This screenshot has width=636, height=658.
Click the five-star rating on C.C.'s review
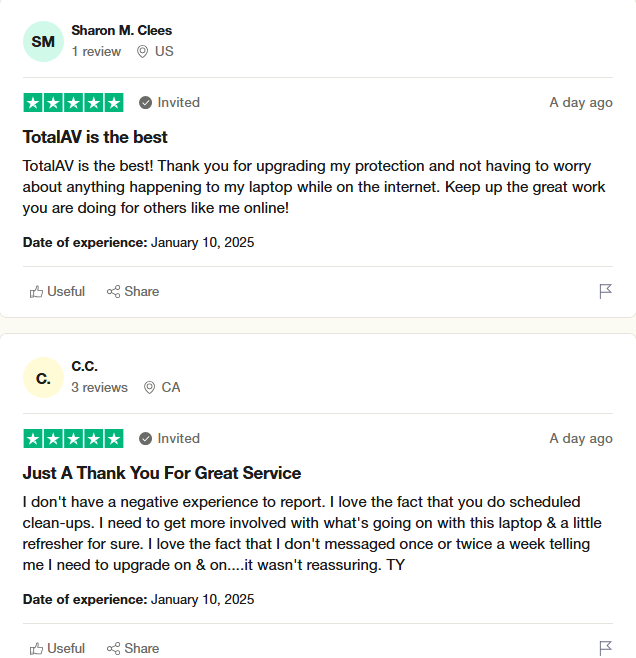coord(73,438)
